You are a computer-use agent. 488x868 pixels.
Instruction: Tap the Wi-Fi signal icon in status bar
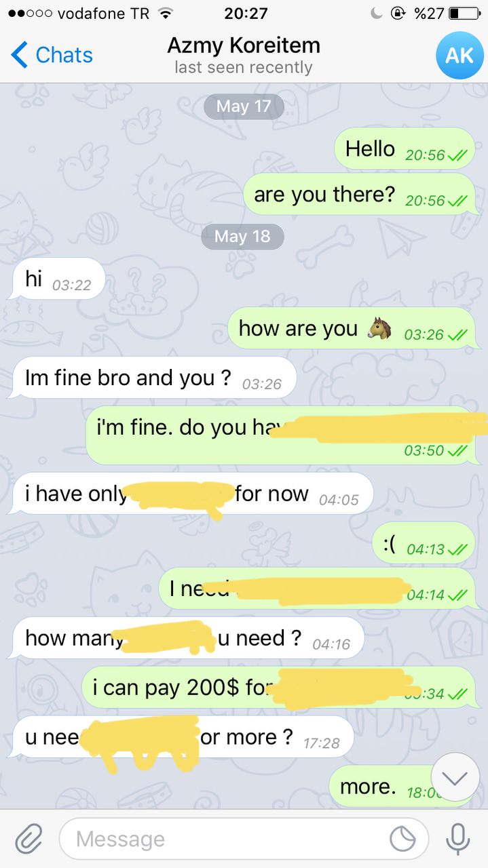[x=164, y=13]
